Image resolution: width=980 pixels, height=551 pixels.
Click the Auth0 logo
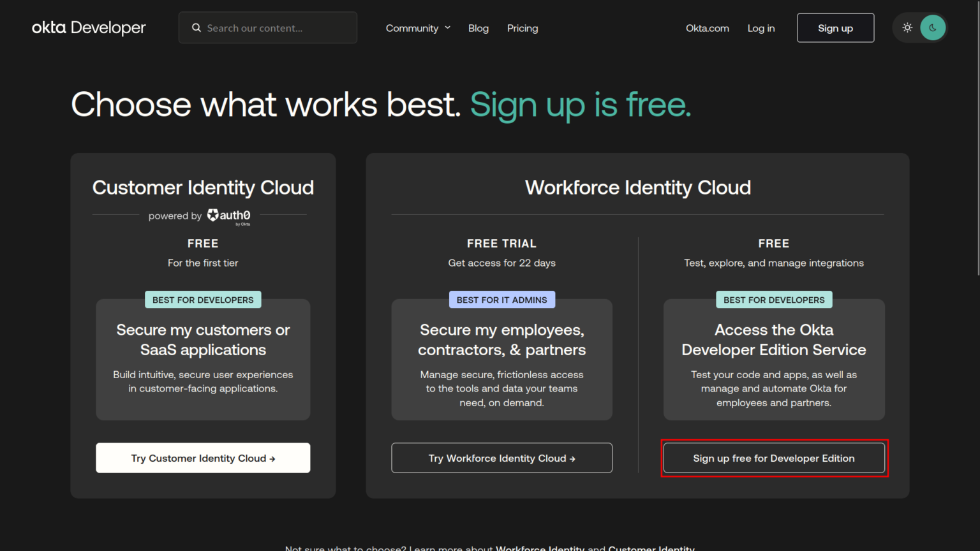(229, 216)
